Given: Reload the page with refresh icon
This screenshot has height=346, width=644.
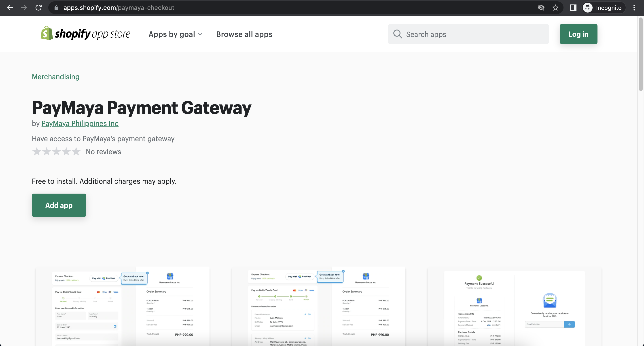Looking at the screenshot, I should pos(38,8).
